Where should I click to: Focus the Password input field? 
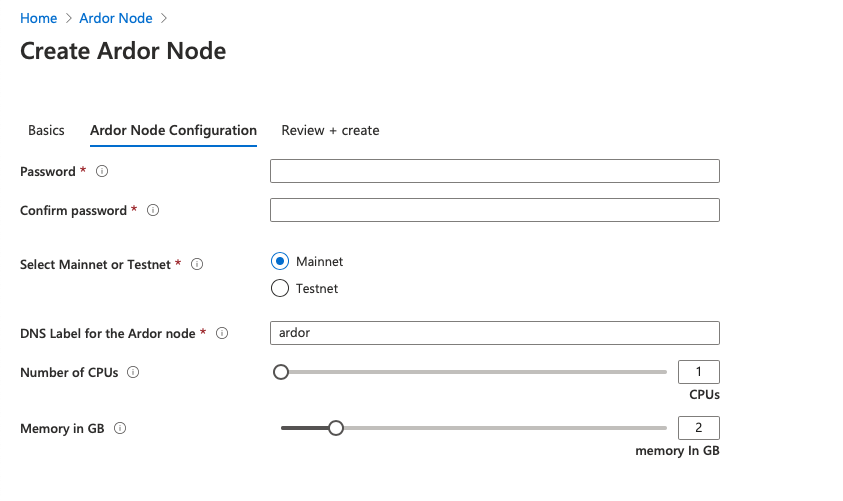[495, 171]
